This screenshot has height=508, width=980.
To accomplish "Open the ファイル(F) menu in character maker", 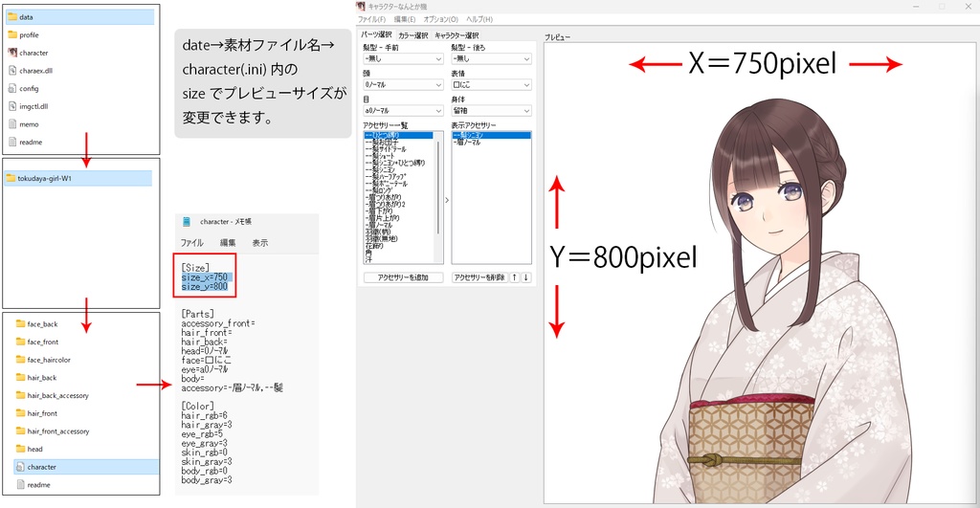I will coord(371,19).
